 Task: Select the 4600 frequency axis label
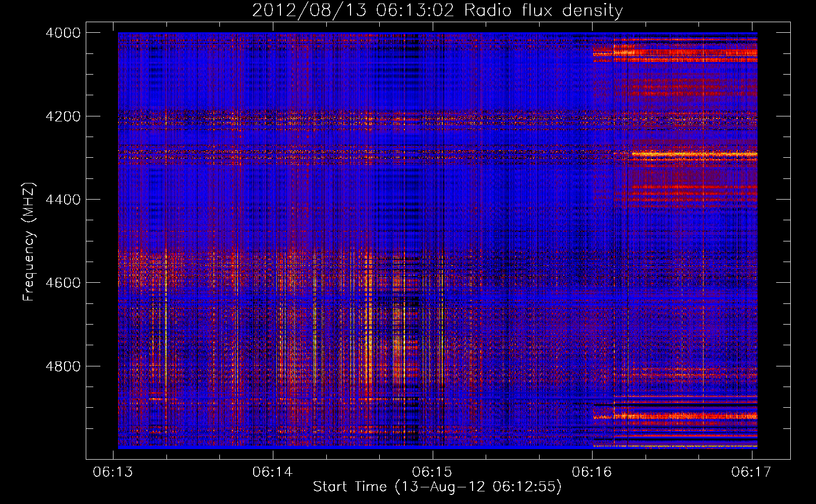(63, 283)
